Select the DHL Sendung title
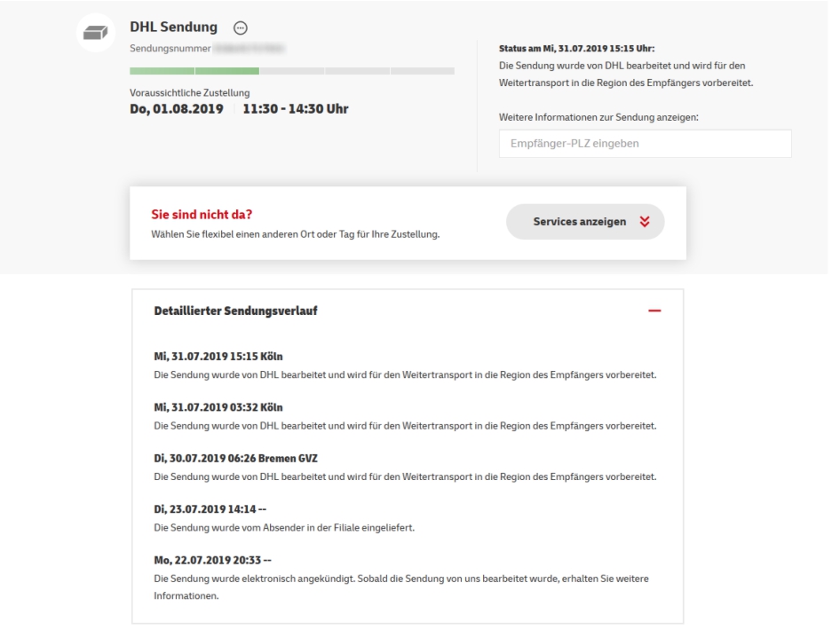The image size is (840, 630). [173, 27]
